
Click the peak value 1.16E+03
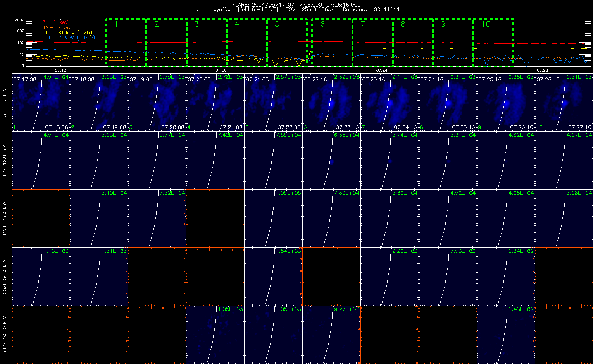[x=56, y=251]
